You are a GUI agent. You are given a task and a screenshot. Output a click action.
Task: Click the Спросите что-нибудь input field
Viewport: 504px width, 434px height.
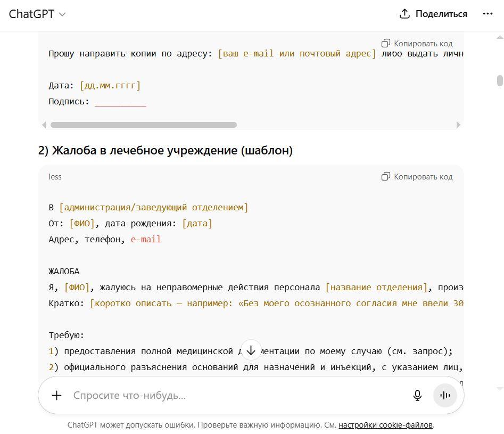[x=238, y=396]
